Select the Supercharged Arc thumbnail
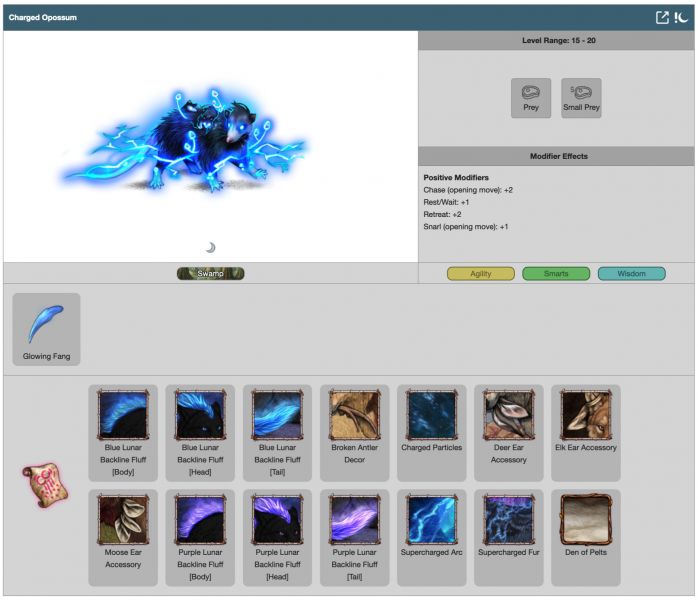The image size is (698, 600). [431, 519]
